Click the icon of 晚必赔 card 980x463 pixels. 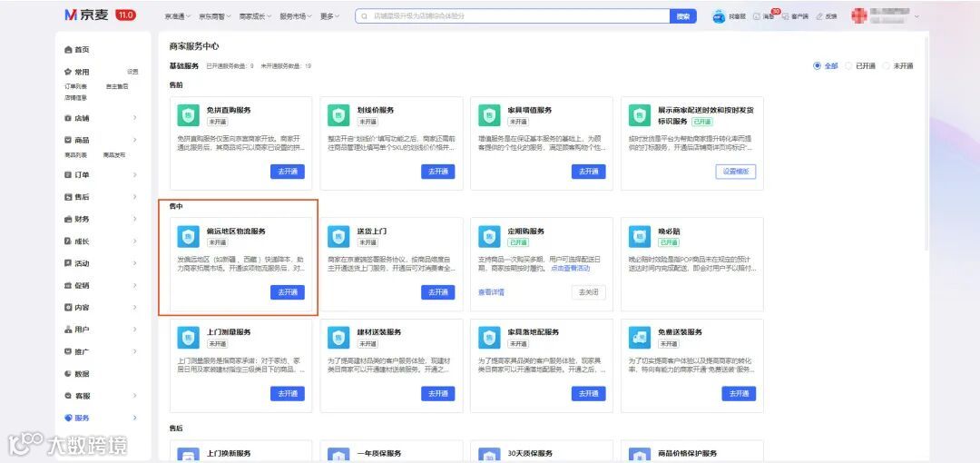[640, 237]
